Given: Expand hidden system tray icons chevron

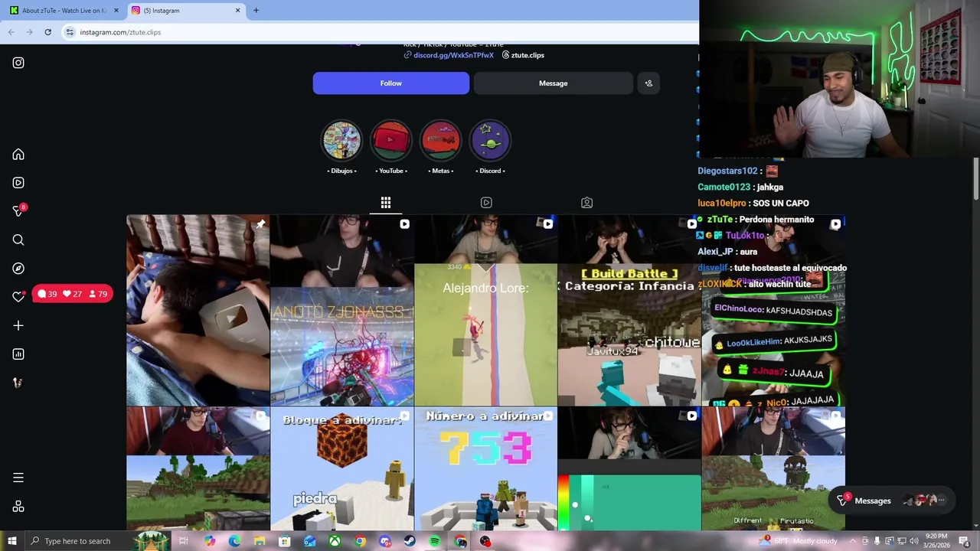Looking at the screenshot, I should (x=854, y=541).
